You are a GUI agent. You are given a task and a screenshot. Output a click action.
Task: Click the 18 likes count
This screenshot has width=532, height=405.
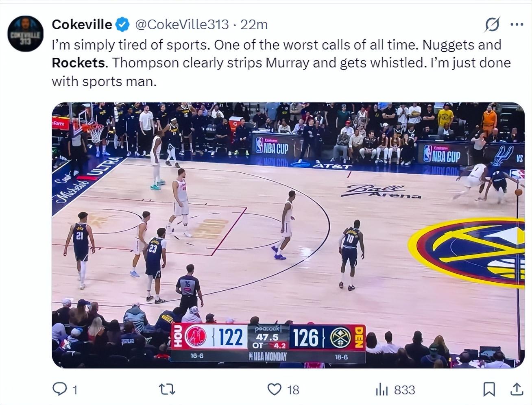(293, 390)
